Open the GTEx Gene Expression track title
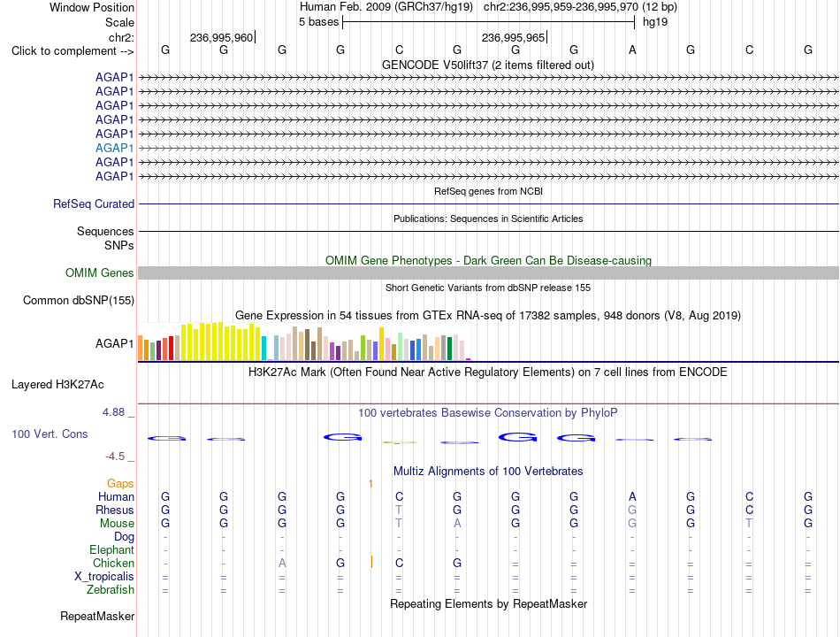Screen dimensions: 840x637 tap(488, 315)
